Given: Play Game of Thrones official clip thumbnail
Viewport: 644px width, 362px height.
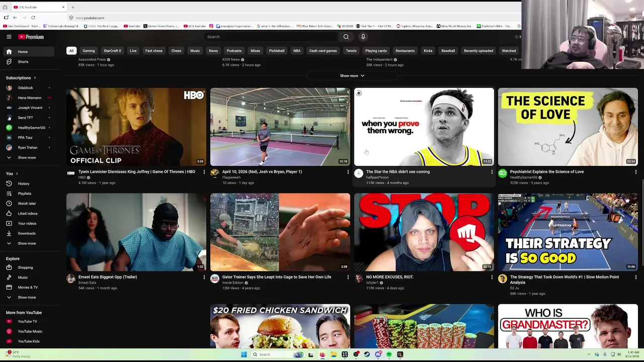Looking at the screenshot, I should pyautogui.click(x=136, y=127).
